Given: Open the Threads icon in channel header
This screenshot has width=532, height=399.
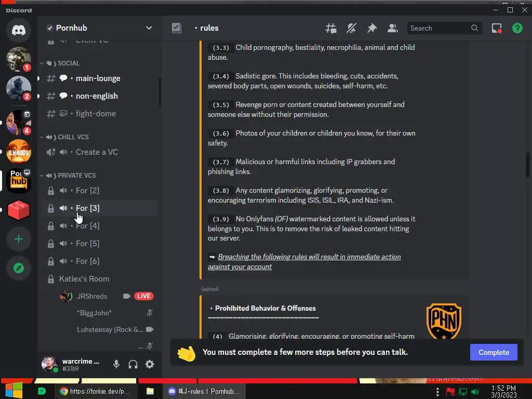Looking at the screenshot, I should (x=330, y=28).
